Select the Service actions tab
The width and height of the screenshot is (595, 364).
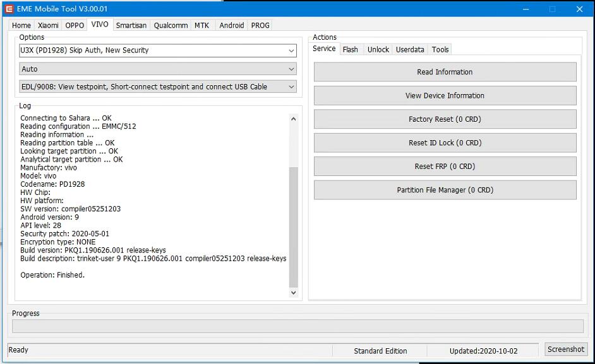pos(324,49)
